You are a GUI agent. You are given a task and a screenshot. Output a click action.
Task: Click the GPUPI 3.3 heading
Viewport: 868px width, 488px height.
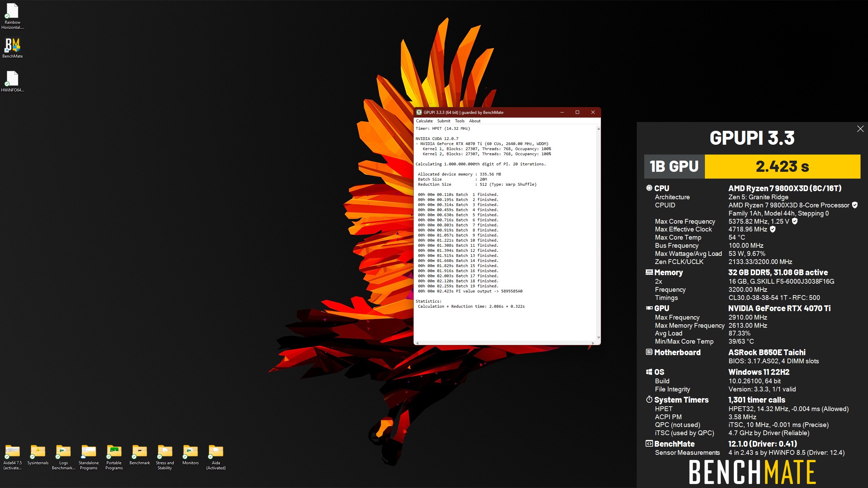(x=752, y=138)
